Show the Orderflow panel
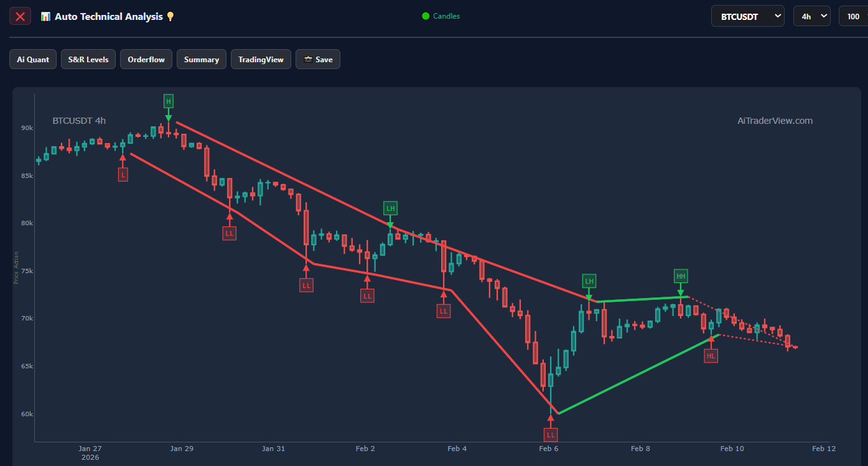 (146, 60)
